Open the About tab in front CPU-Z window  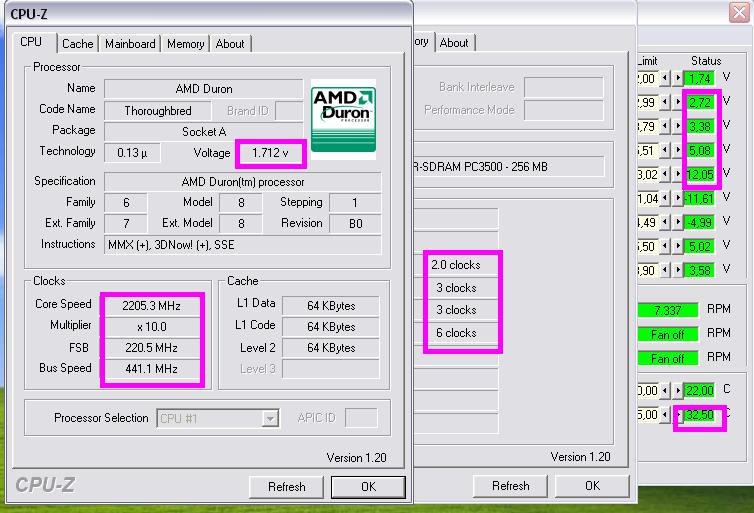230,44
